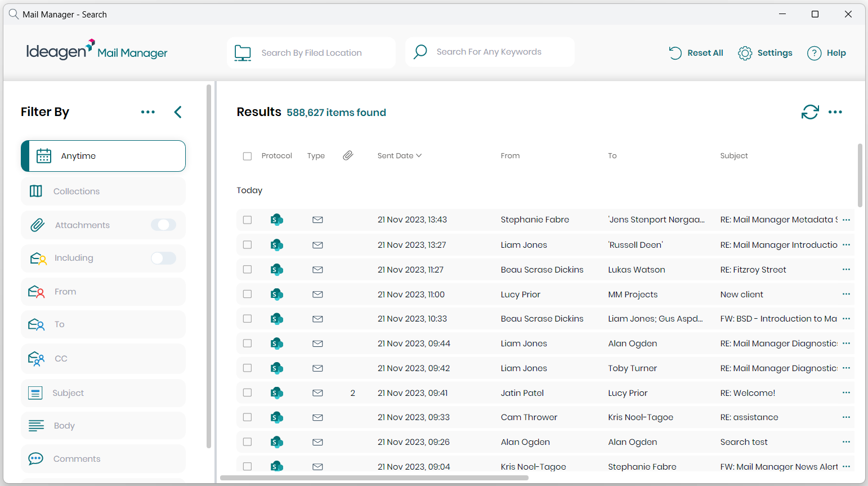This screenshot has width=868, height=486.
Task: Click envelope icon on Lucy Prior row
Action: [x=317, y=295]
